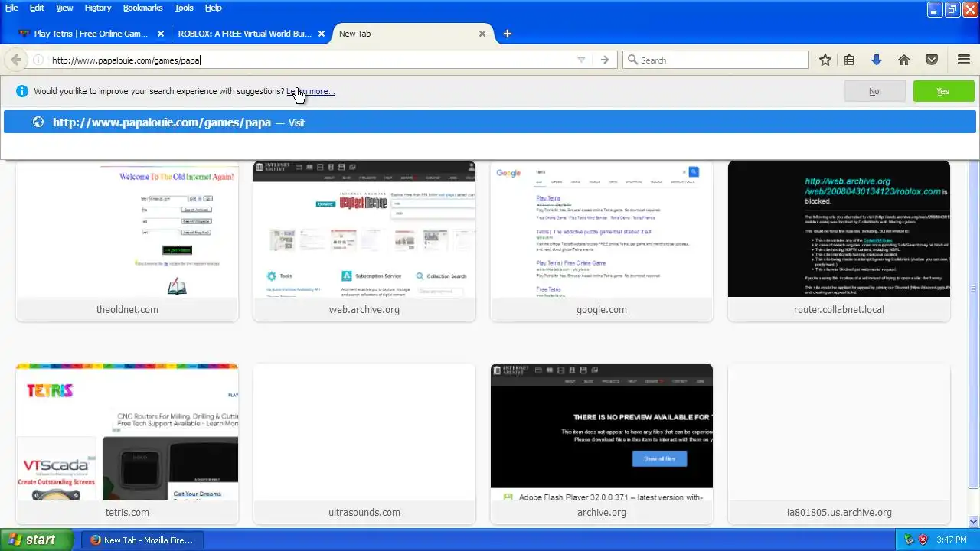Close the ROBLOX tab
Screen dimensions: 980x551
pos(322,34)
